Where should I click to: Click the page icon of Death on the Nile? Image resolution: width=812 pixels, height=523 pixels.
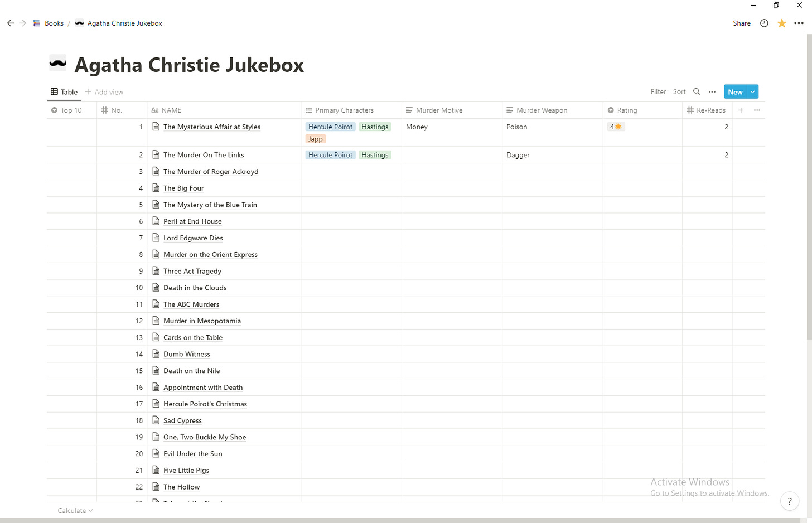click(x=156, y=370)
